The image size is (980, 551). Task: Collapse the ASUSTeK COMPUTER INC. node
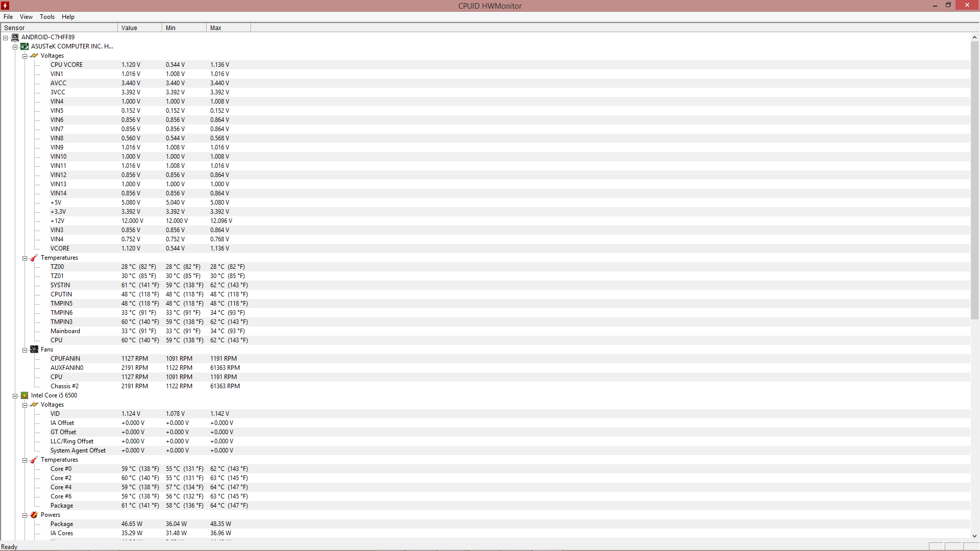pos(15,47)
